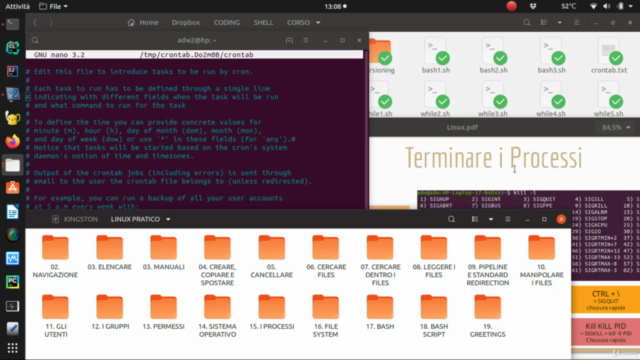Select the while3.sh script file
The height and width of the screenshot is (360, 640).
click(493, 99)
